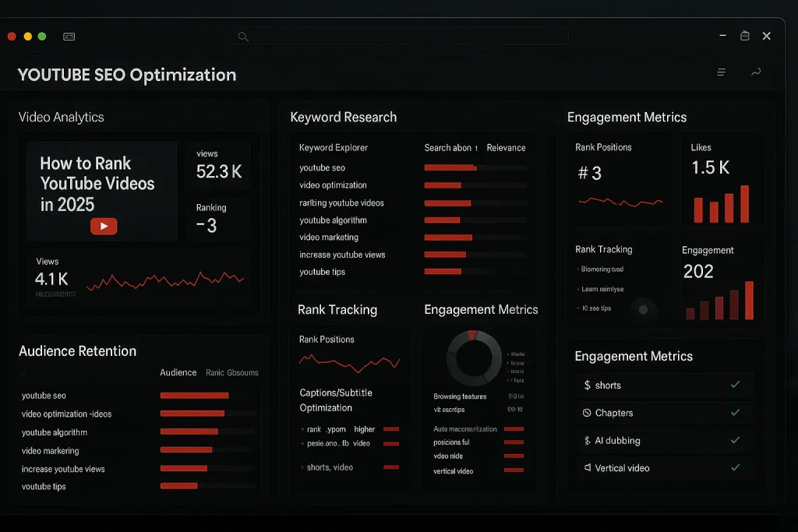Image resolution: width=798 pixels, height=532 pixels.
Task: Select the "Keyword Research" panel header
Action: point(344,117)
